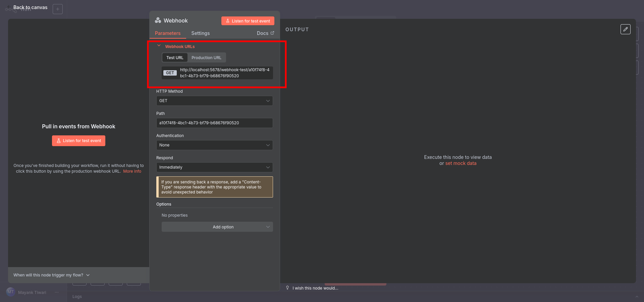Click the MT user avatar
644x302 pixels.
coord(11,292)
